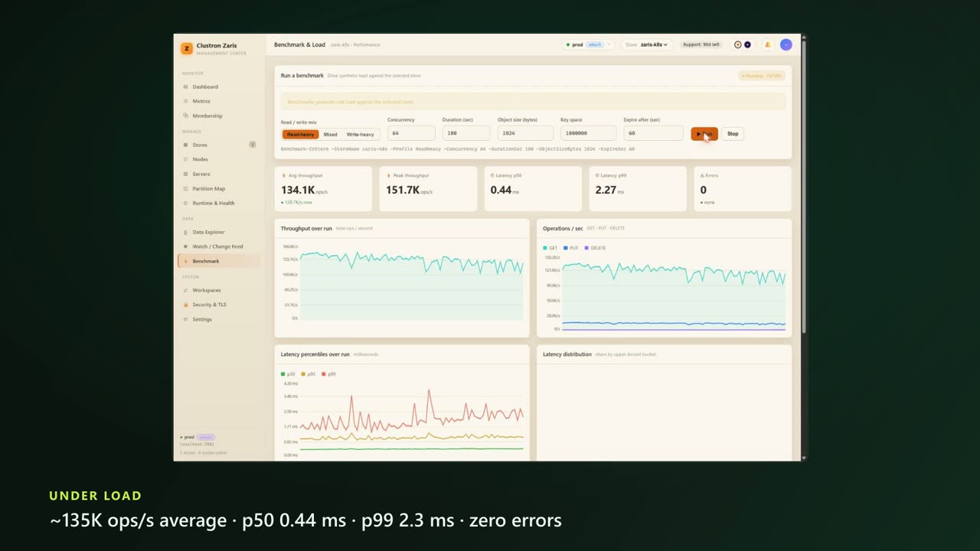Edit the Key space field
Image resolution: width=980 pixels, height=551 pixels.
pos(588,133)
